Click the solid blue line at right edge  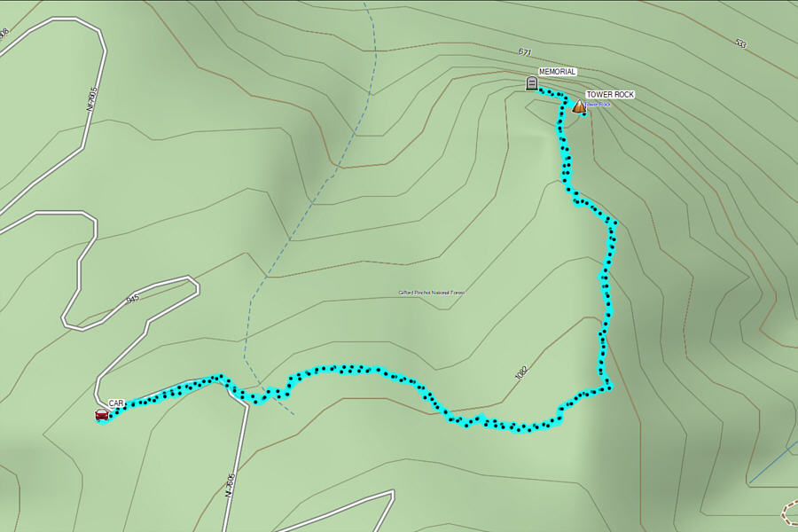773,465
